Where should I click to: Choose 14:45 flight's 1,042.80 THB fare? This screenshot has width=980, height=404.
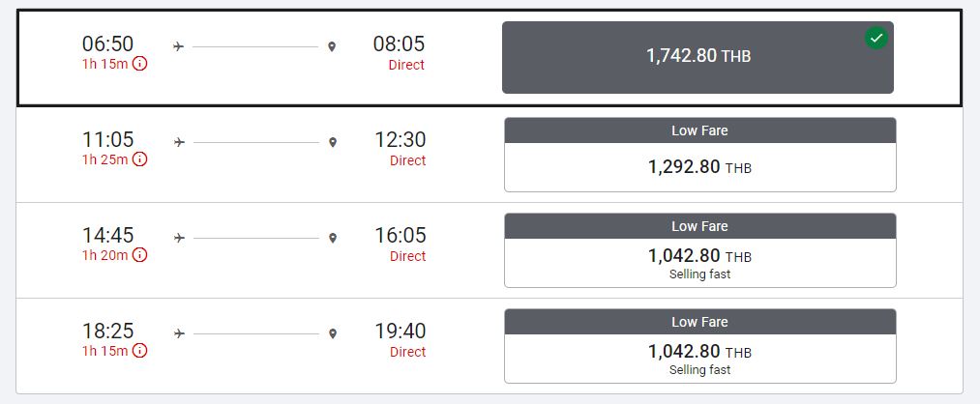pyautogui.click(x=700, y=250)
